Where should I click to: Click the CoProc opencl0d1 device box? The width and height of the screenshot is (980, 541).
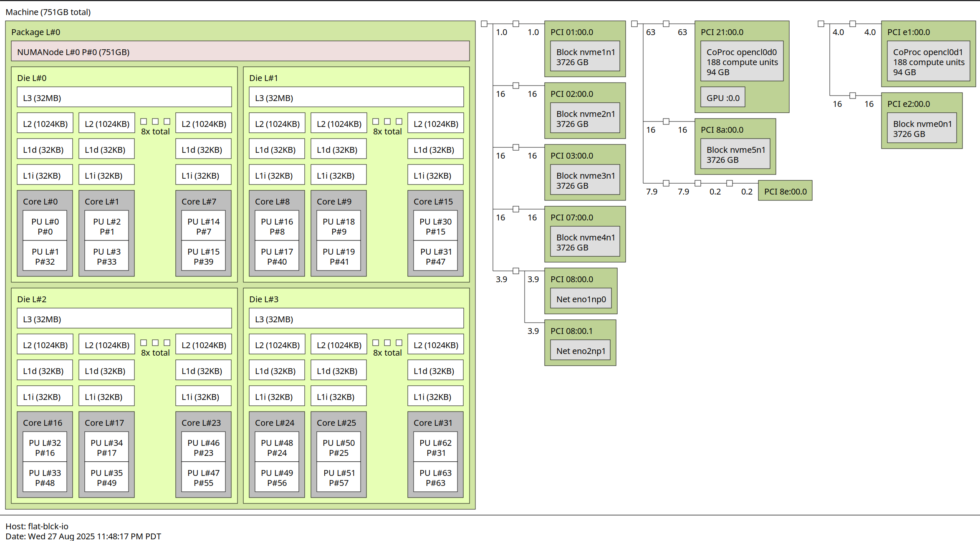[928, 61]
